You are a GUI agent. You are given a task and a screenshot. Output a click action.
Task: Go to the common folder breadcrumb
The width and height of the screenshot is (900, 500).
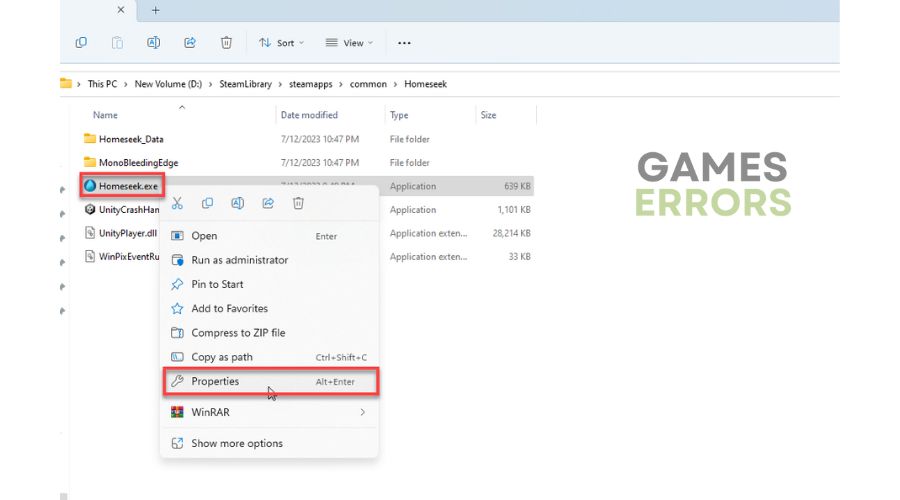(368, 84)
